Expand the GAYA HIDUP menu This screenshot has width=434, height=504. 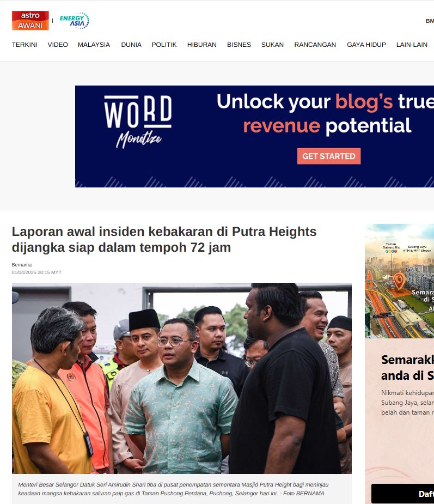click(366, 45)
